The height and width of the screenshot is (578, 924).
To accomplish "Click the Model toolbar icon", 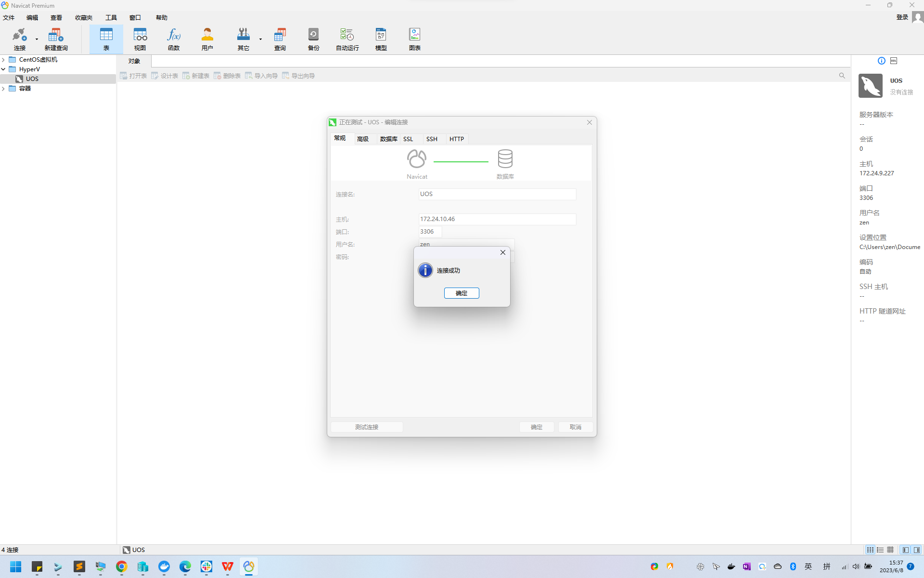I will pos(381,39).
